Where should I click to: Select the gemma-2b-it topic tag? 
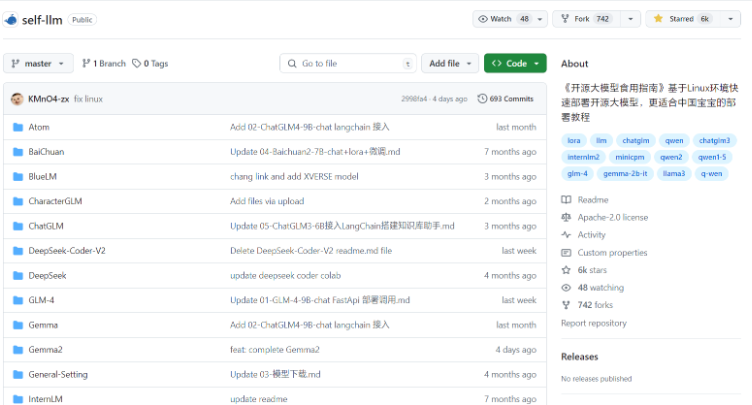point(625,173)
